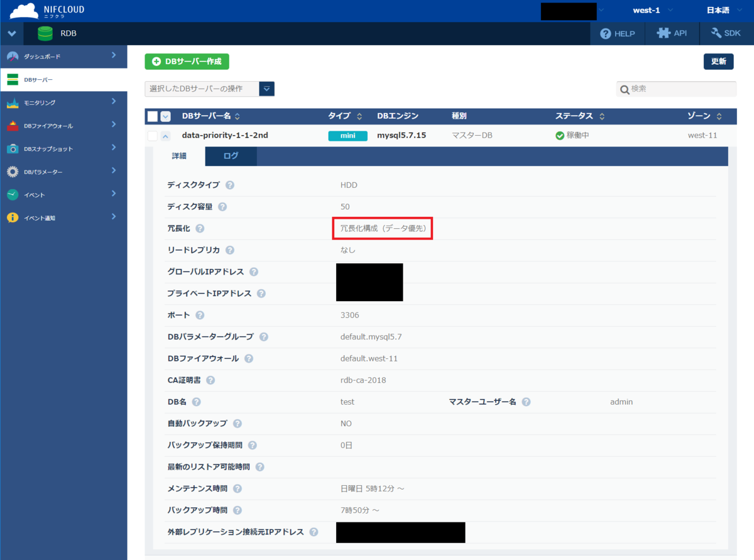This screenshot has width=754, height=560.
Task: Click help icon next to 冗長化
Action: tap(200, 229)
